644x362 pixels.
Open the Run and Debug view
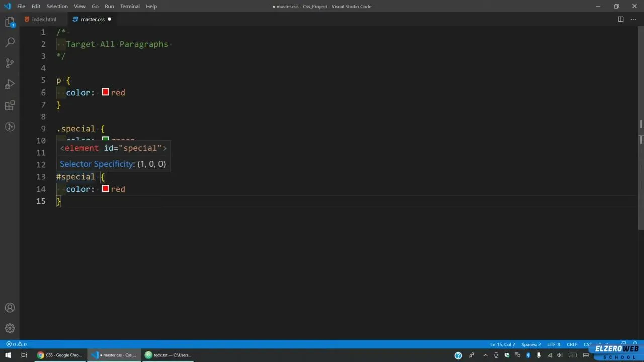[10, 84]
